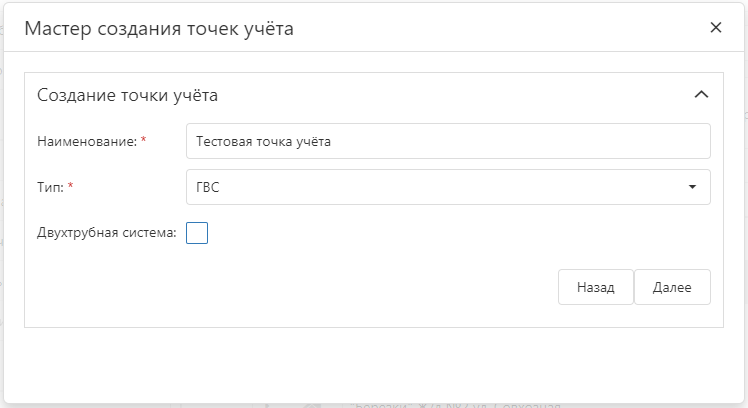This screenshot has width=748, height=408.
Task: Click the "Наименование" text input field
Action: coord(448,141)
